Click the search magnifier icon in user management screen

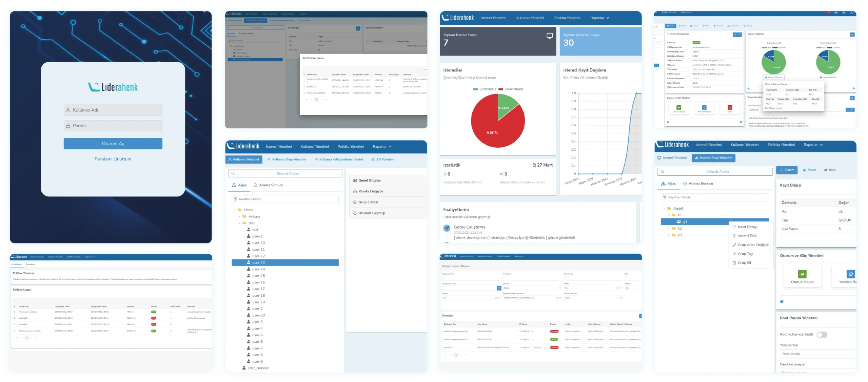click(x=233, y=173)
